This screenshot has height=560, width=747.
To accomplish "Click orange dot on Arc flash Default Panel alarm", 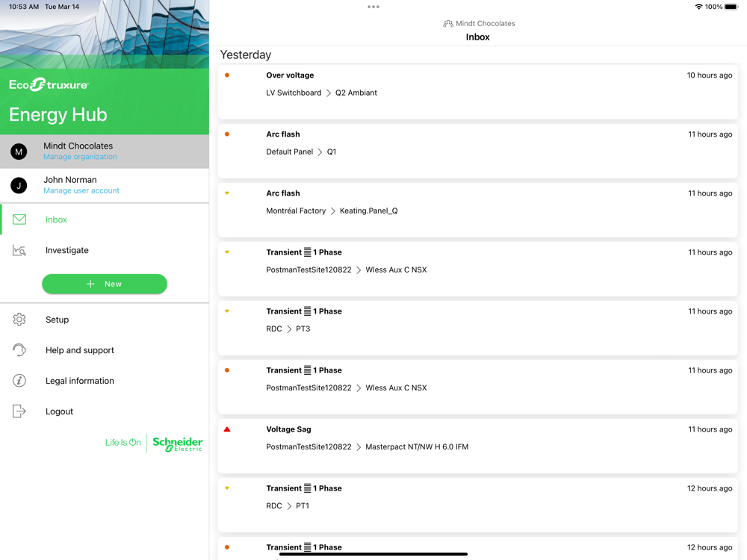I will point(227,134).
